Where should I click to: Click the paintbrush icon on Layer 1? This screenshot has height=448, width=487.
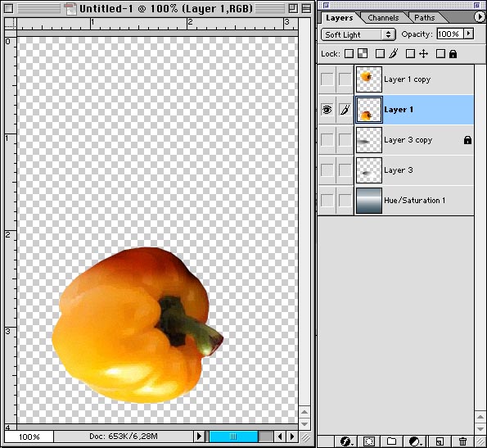coord(345,110)
